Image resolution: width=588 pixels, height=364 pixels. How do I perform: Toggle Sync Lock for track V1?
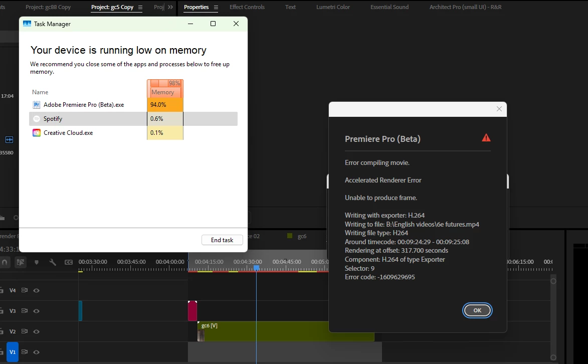tap(25, 352)
